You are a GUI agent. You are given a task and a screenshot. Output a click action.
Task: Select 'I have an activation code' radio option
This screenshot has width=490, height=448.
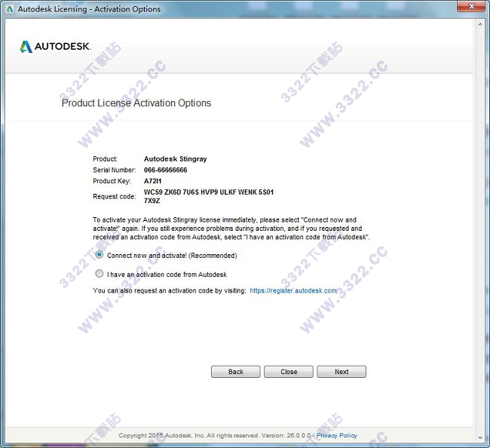pos(100,274)
